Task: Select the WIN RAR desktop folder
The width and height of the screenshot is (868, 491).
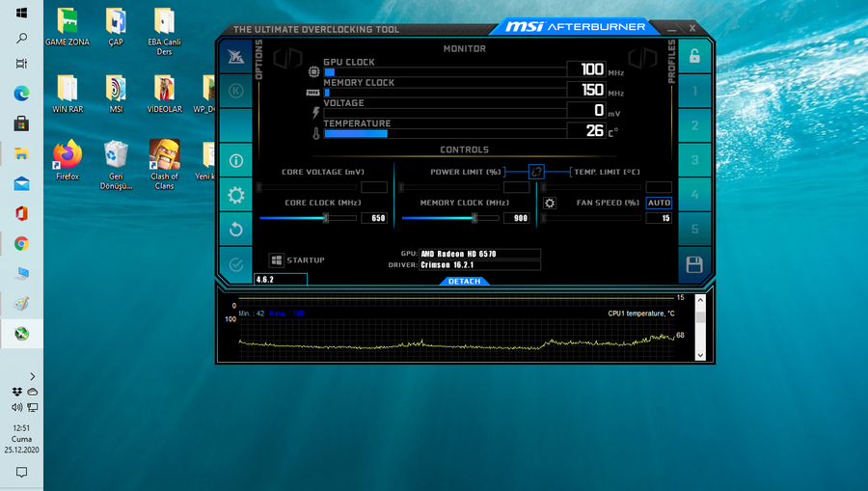Action: (x=67, y=95)
